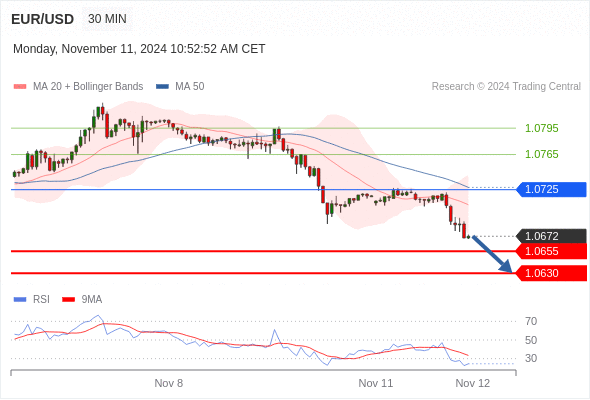This screenshot has width=590, height=400.
Task: Click the red 9MA legend swatch
Action: pyautogui.click(x=68, y=300)
